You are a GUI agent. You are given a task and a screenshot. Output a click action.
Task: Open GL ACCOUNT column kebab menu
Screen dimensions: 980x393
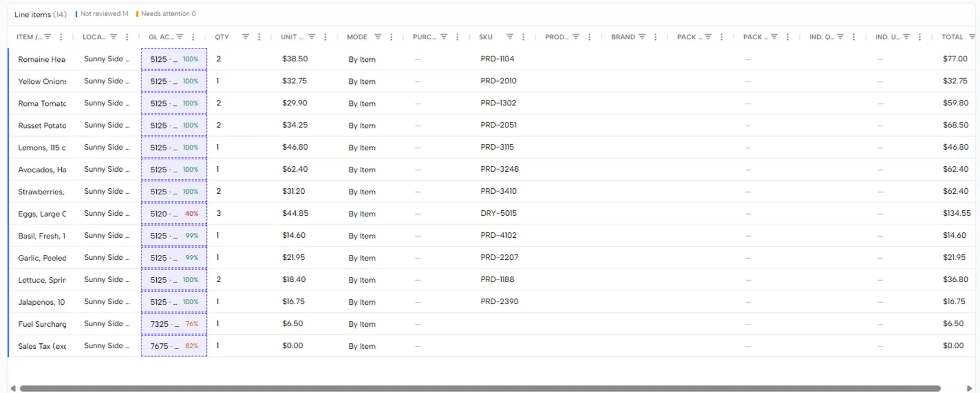193,37
